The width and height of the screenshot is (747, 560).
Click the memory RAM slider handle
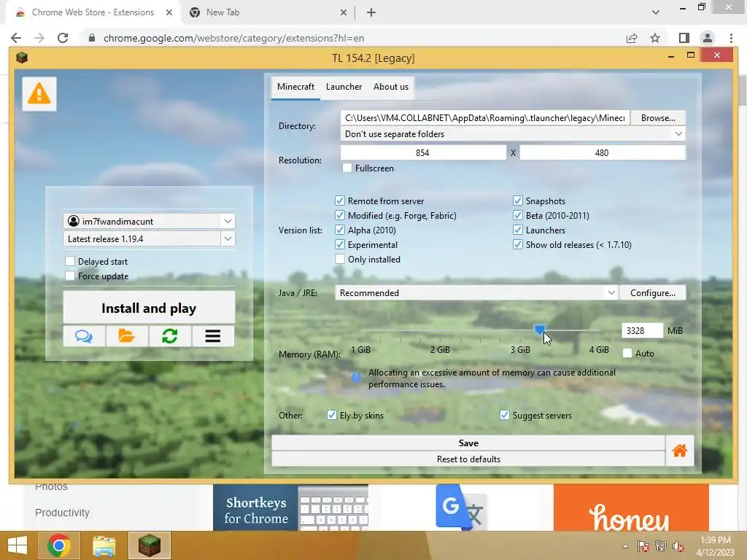(x=539, y=330)
